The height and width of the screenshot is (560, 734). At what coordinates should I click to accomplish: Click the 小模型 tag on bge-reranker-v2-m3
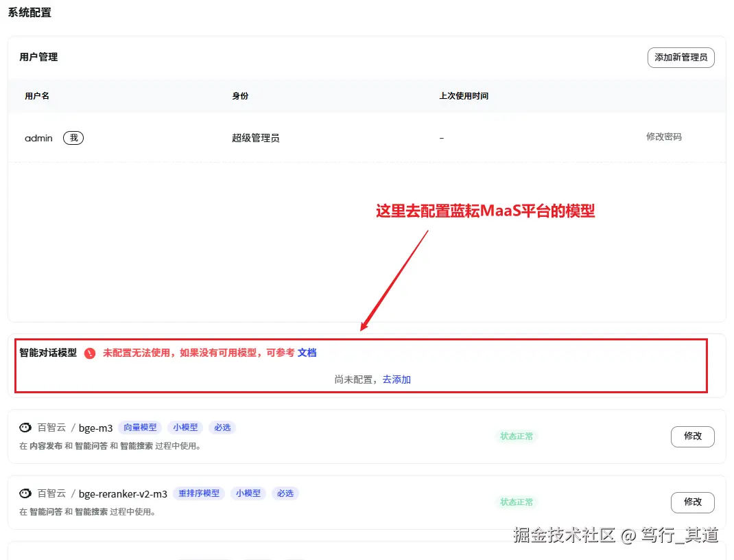248,493
